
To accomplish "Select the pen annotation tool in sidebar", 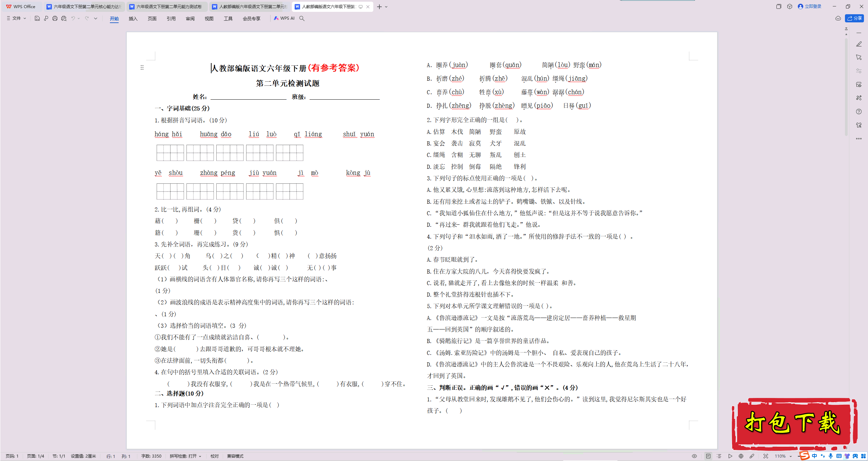I will pos(859,44).
